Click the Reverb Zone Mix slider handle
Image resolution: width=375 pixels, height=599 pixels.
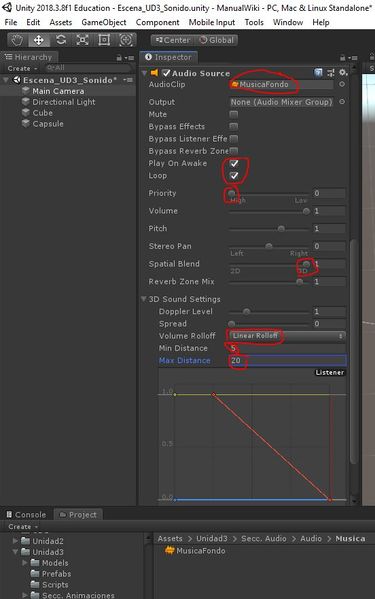(300, 282)
